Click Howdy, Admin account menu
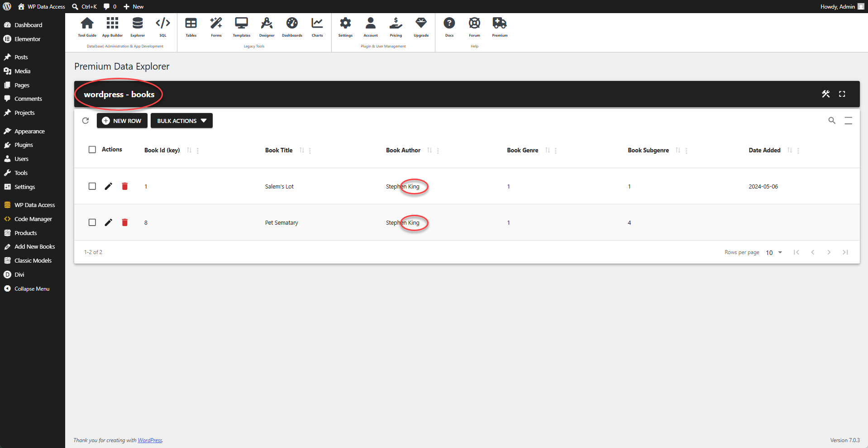This screenshot has width=868, height=448. (842, 6)
